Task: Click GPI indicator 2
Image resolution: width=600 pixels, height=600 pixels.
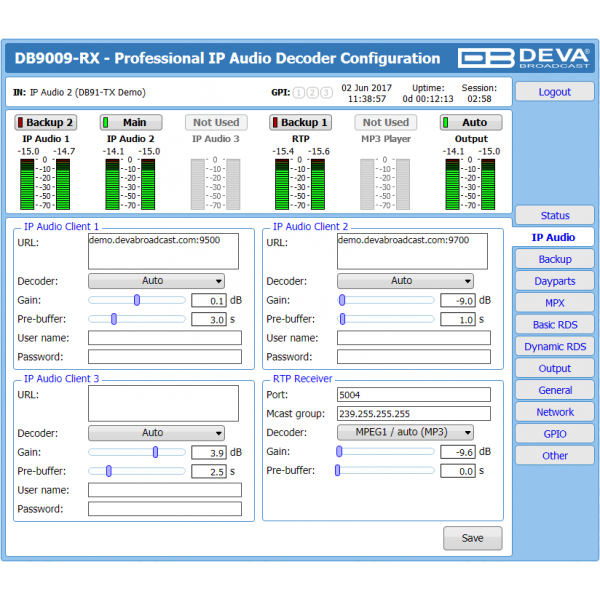Action: [x=313, y=93]
